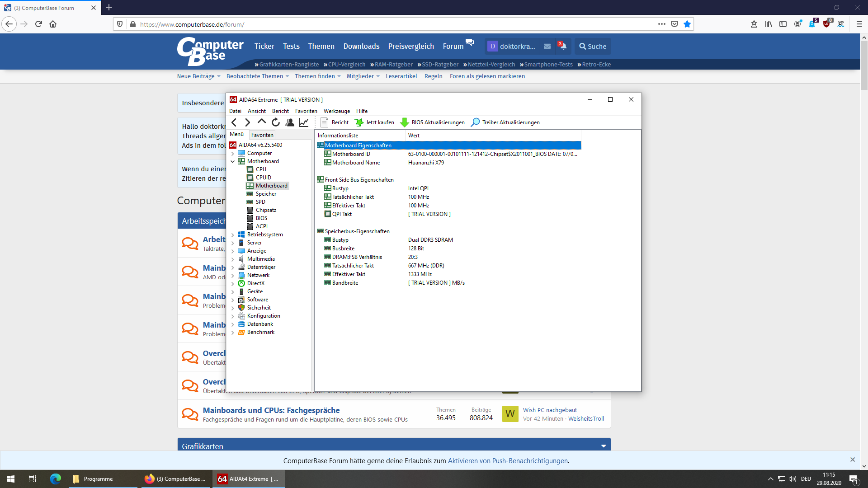The width and height of the screenshot is (868, 488).
Task: Open the AIDA64 graph chart icon
Action: coord(304,122)
